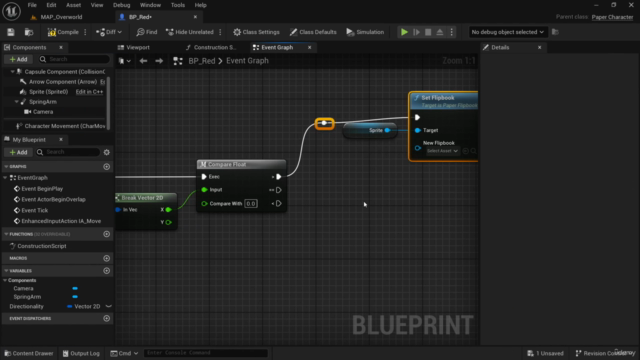Select Directionality variable
The height and width of the screenshot is (360, 640).
click(x=27, y=307)
